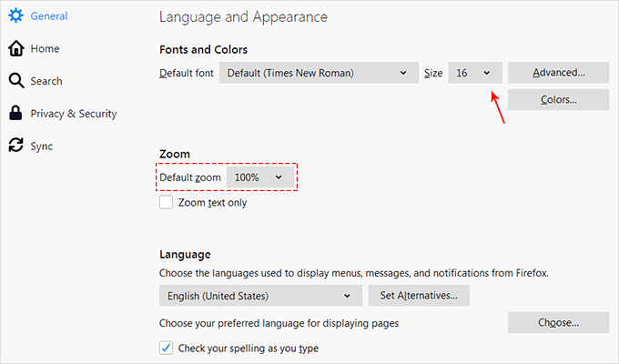This screenshot has height=364, width=619.
Task: Enable the Zoom text only checkbox
Action: (166, 202)
